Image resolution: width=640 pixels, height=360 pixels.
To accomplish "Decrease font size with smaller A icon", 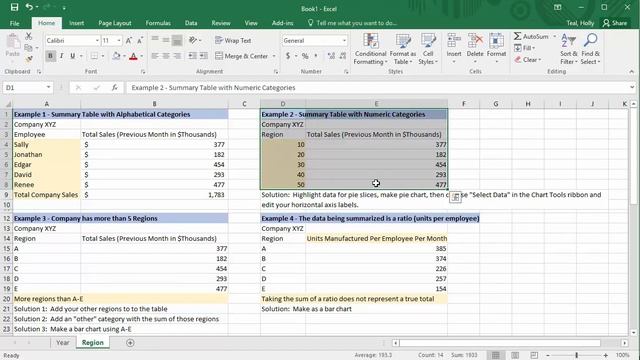I will 140,40.
